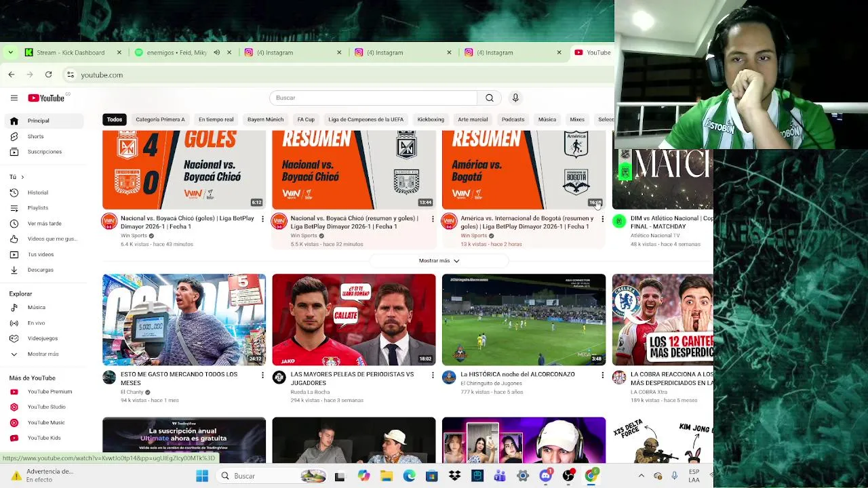Viewport: 868px width, 488px height.
Task: Select the Liga de Campeones de la UEFA chip
Action: click(x=366, y=119)
